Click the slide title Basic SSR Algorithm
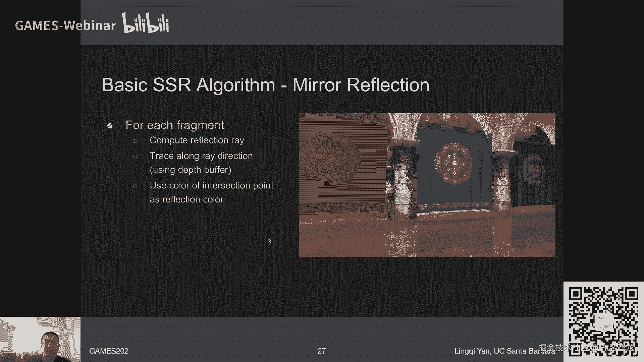The width and height of the screenshot is (644, 362). click(x=265, y=85)
